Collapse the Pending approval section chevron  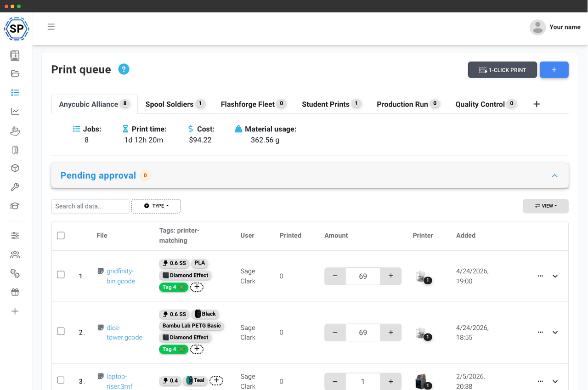554,175
